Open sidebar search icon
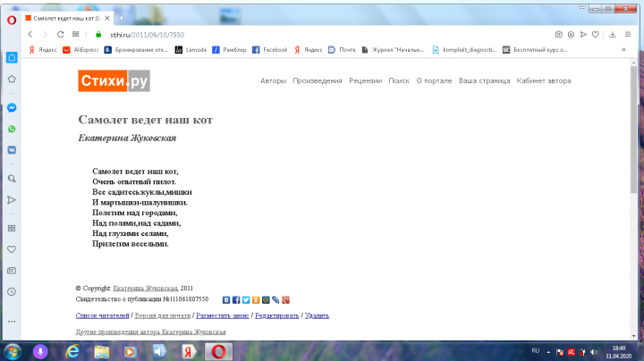Viewport: 644px width, 361px height. 12,179
